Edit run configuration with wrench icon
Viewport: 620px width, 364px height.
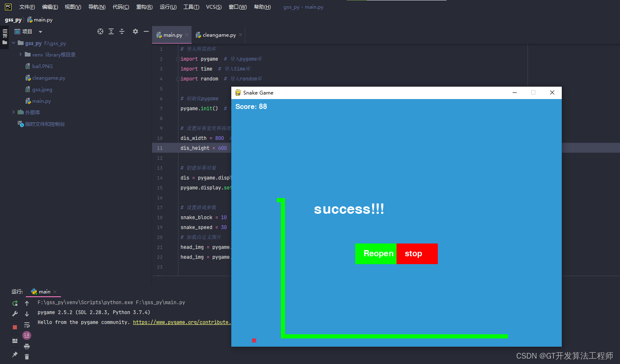pyautogui.click(x=14, y=314)
